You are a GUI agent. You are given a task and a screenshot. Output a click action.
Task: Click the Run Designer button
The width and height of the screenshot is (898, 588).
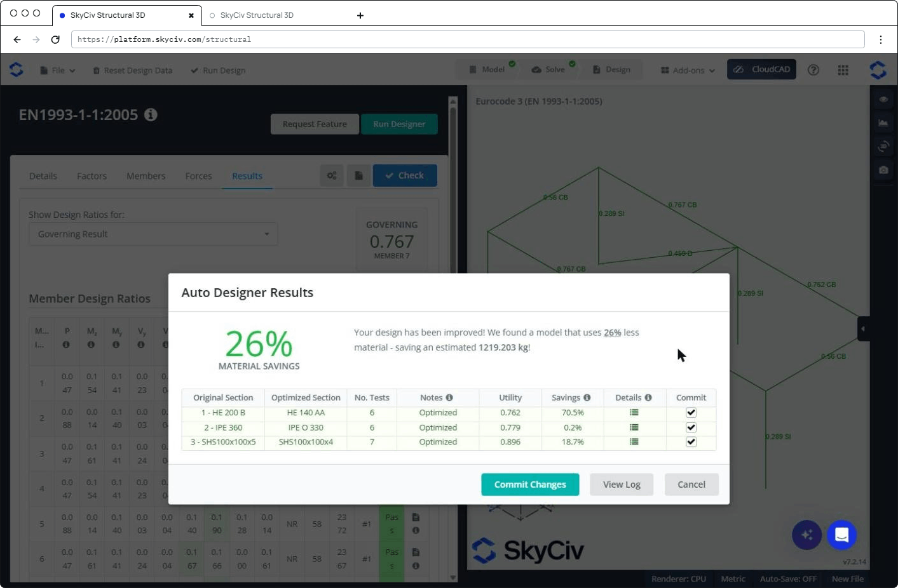[399, 124]
